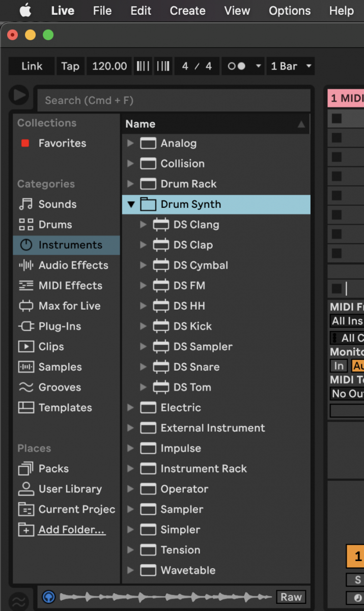Image resolution: width=364 pixels, height=611 pixels.
Task: Click the time signature 4 / 4 field
Action: [x=197, y=66]
